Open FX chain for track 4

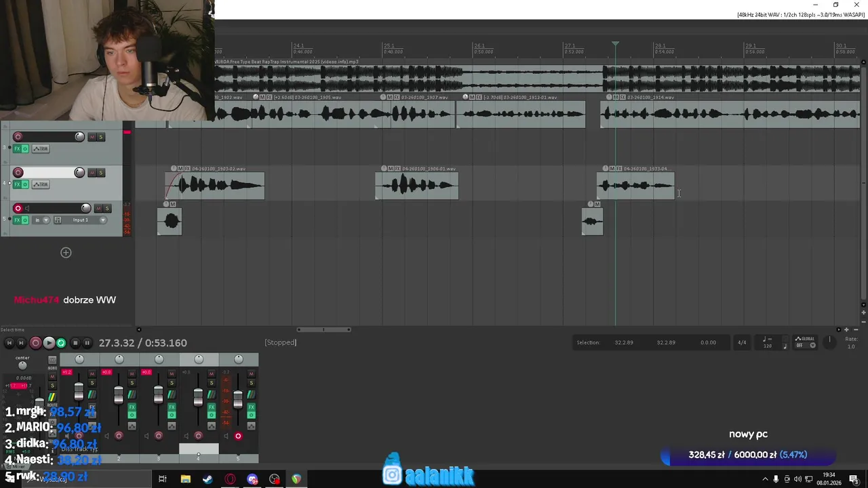[17, 184]
